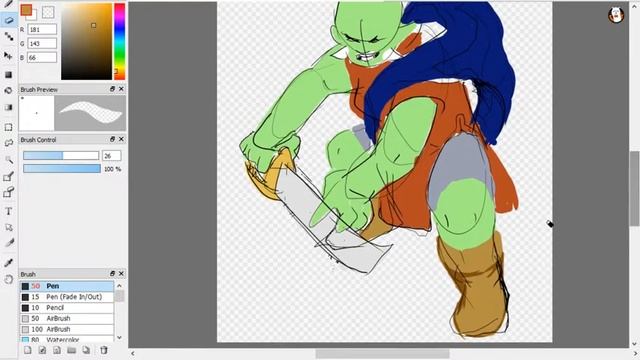This screenshot has width=640, height=360.
Task: Click the brush stroke preview image
Action: tap(90, 113)
